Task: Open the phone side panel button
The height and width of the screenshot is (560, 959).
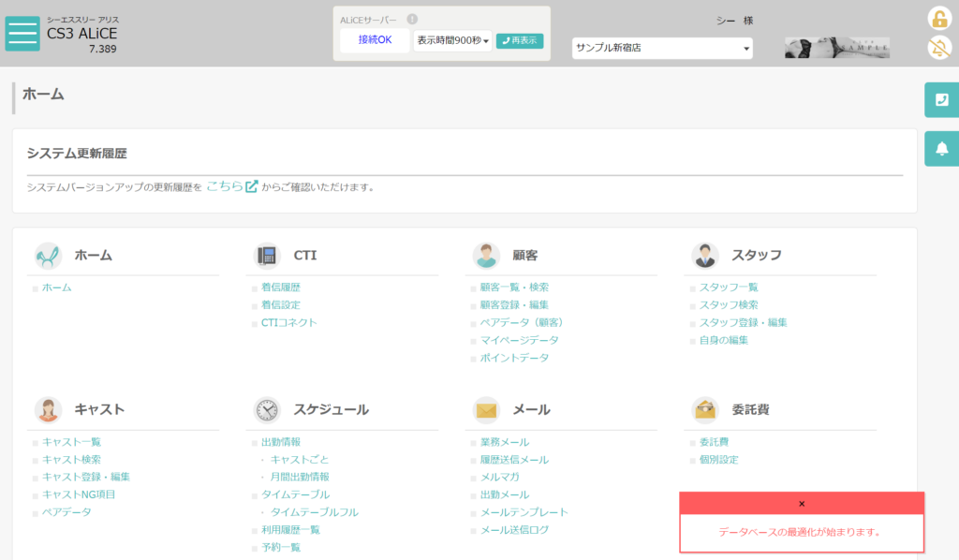Action: tap(942, 99)
